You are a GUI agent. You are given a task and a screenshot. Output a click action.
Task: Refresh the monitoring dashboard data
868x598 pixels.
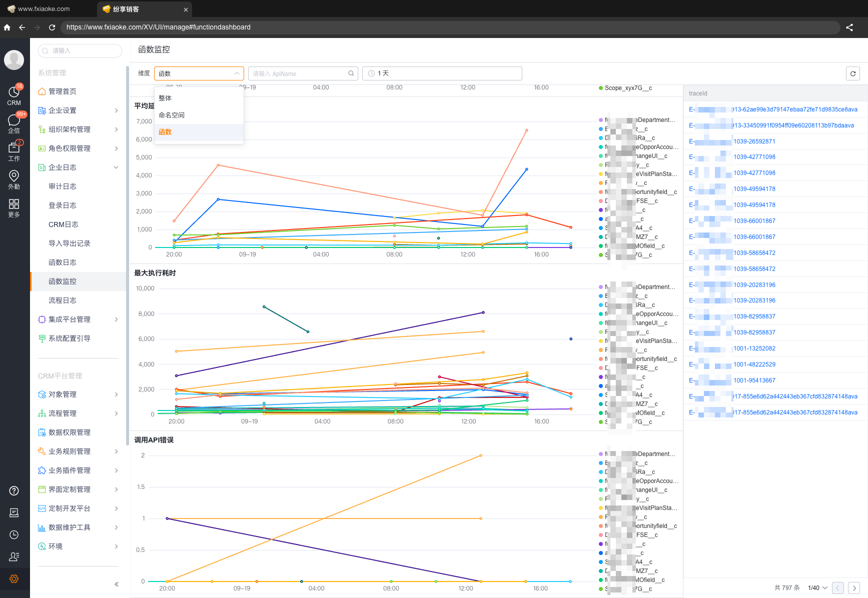(853, 73)
